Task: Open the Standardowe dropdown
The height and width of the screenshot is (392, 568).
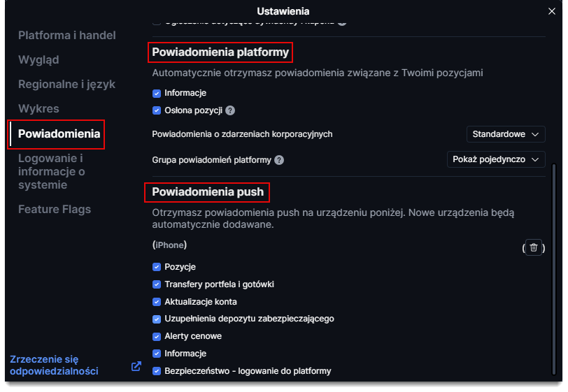Action: tap(506, 134)
